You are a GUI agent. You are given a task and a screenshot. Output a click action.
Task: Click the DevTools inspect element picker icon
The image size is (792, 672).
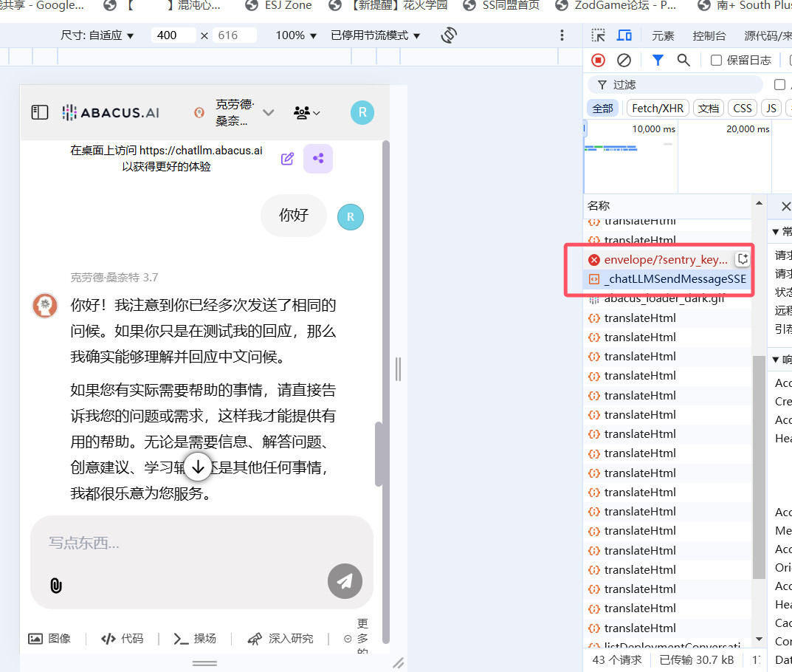click(599, 35)
